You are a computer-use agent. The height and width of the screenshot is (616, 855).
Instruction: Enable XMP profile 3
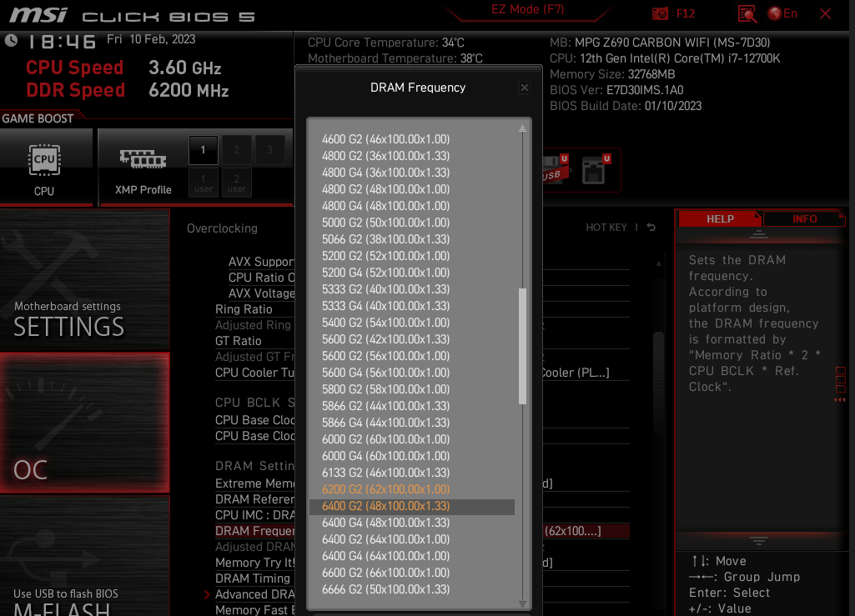tap(270, 150)
